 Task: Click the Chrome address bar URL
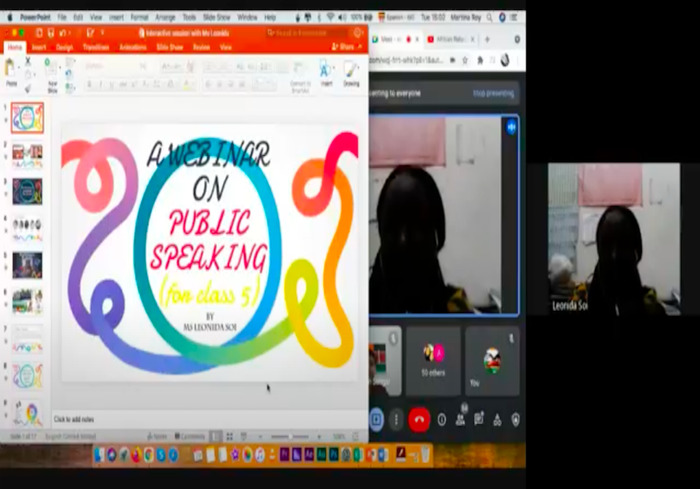click(x=408, y=60)
